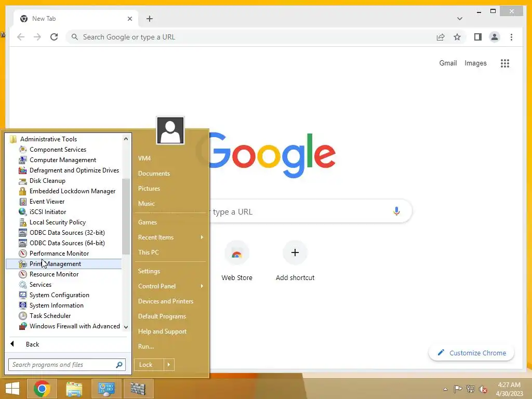Click the Lock button
Image resolution: width=532 pixels, height=399 pixels.
coord(149,365)
